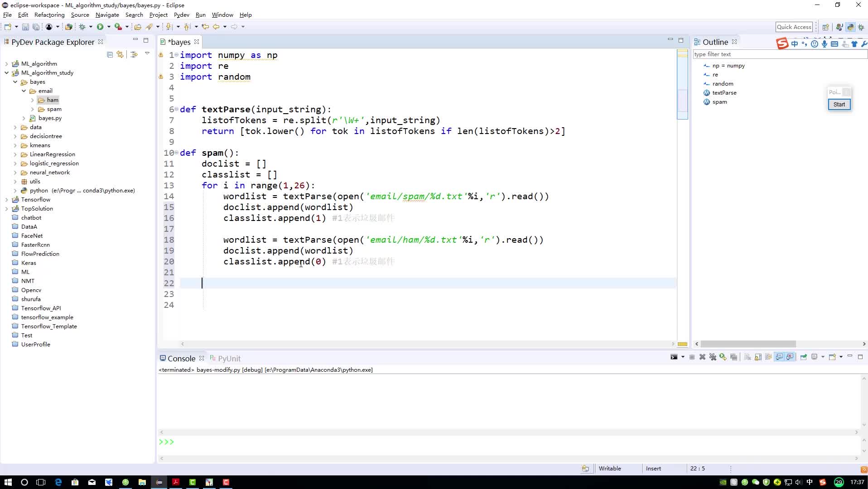Click the warning marker on line 1
This screenshot has width=868, height=489.
(x=161, y=55)
